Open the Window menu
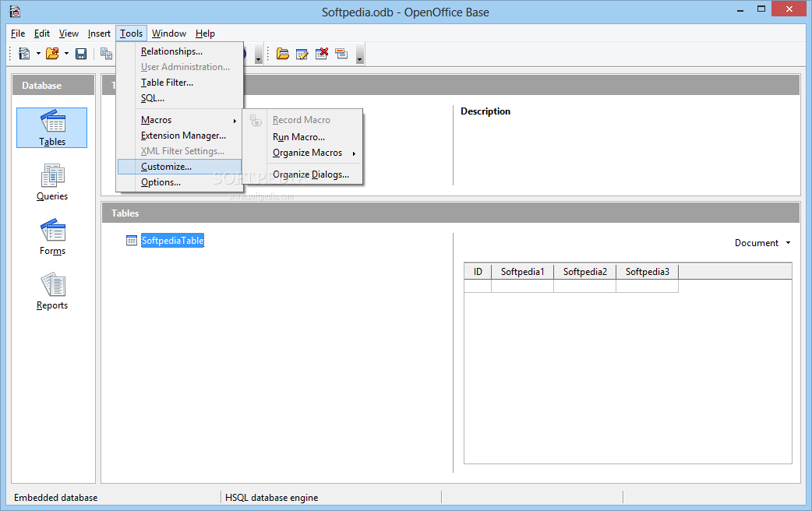The image size is (812, 511). pyautogui.click(x=169, y=33)
